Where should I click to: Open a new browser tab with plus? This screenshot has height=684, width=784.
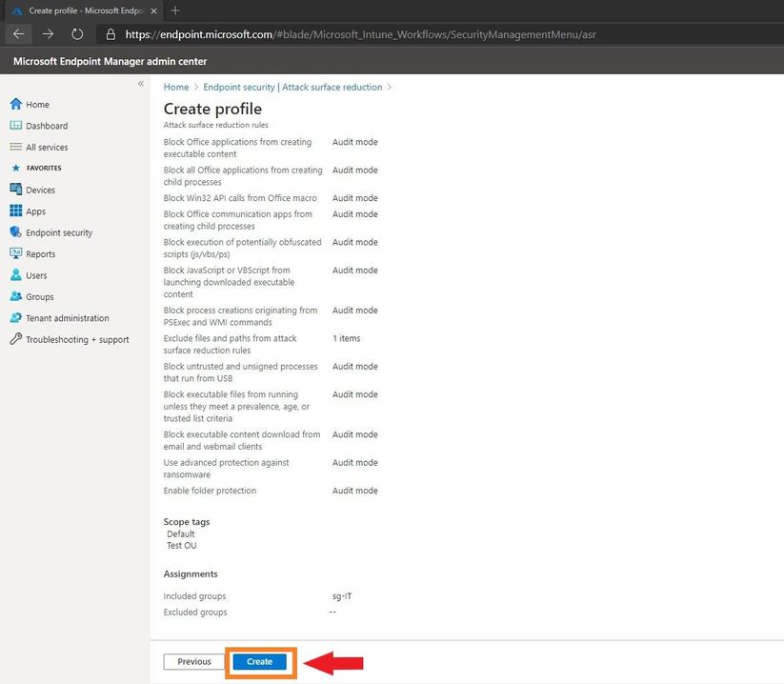coord(175,10)
